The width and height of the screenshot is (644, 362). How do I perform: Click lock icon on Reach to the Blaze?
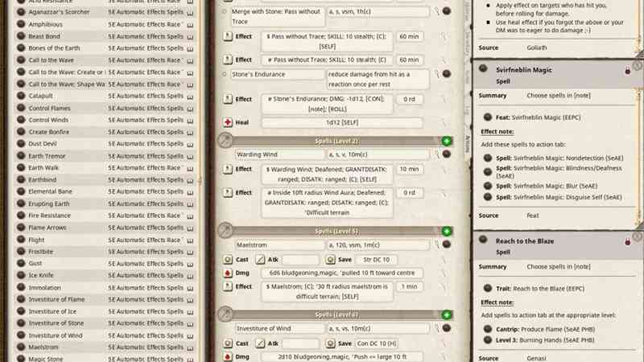626,241
